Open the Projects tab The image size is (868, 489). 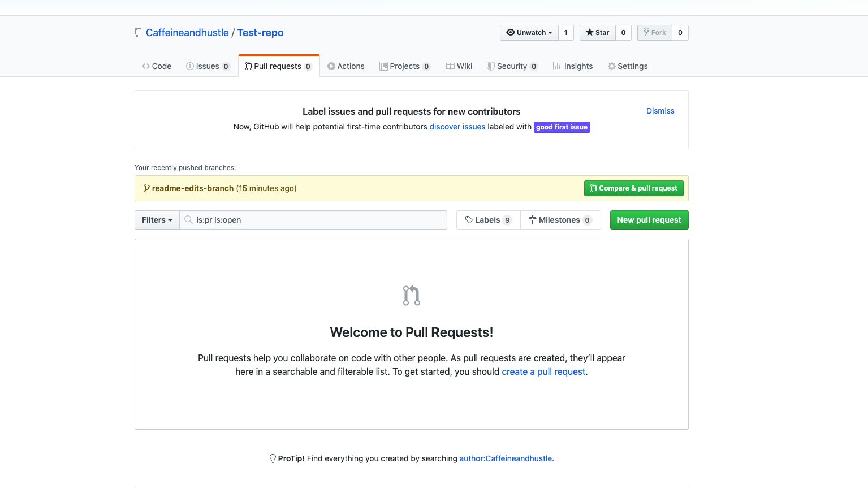coord(405,66)
